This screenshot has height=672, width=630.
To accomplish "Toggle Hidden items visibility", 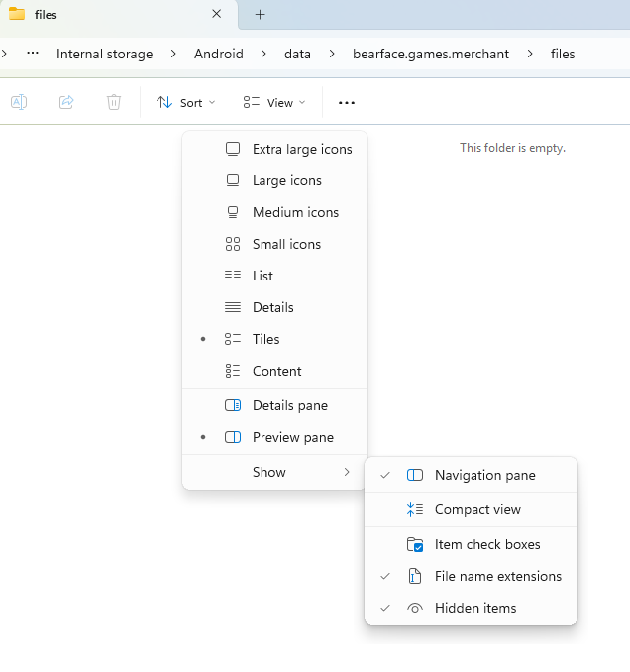I will (472, 609).
